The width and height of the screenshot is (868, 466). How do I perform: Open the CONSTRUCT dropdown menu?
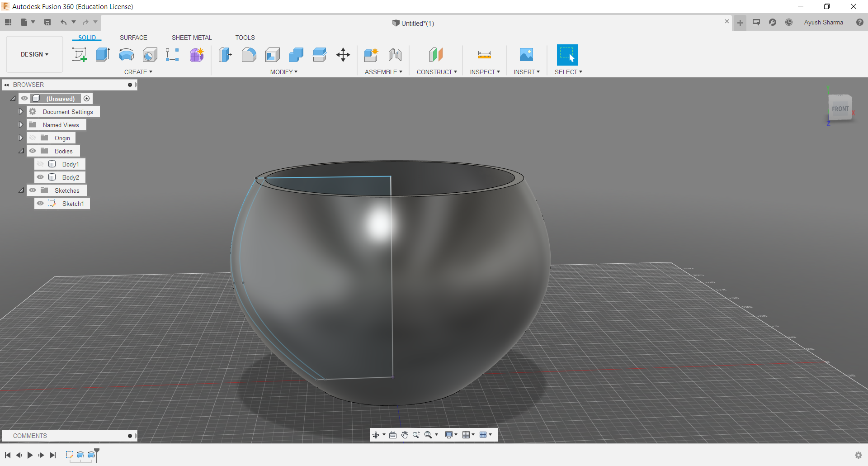(437, 72)
